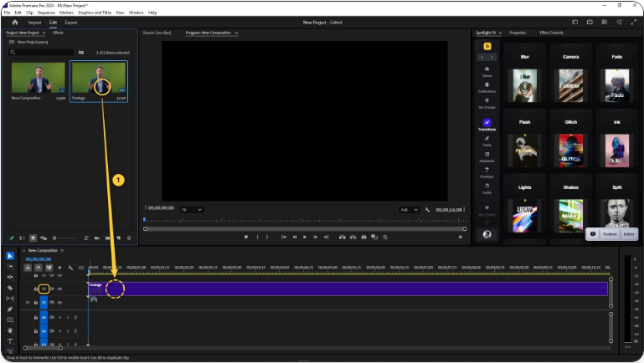Screen dimensions: 644x363
Task: Click the Home icon in the workspace bar
Action: pyautogui.click(x=15, y=22)
